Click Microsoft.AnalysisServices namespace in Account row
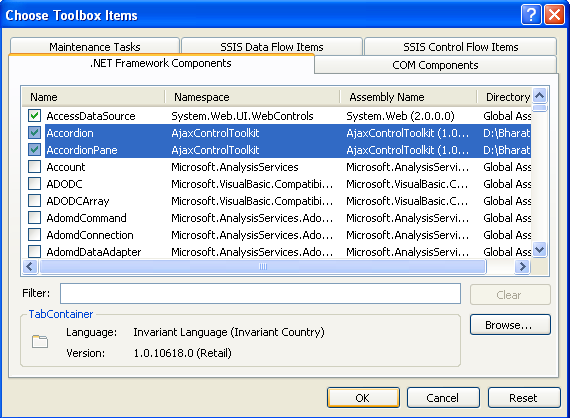 235,167
